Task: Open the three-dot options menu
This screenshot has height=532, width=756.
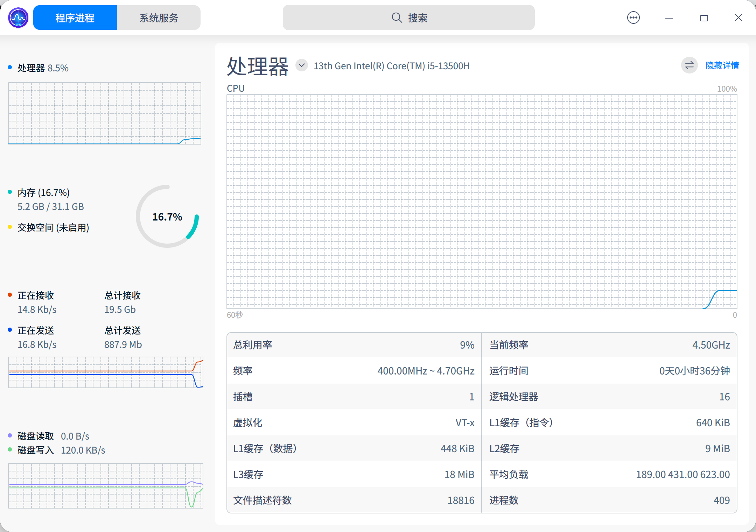Action: [633, 17]
